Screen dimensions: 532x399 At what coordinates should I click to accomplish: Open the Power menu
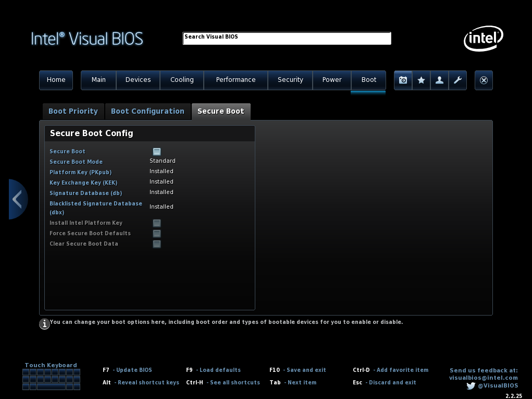click(x=332, y=80)
